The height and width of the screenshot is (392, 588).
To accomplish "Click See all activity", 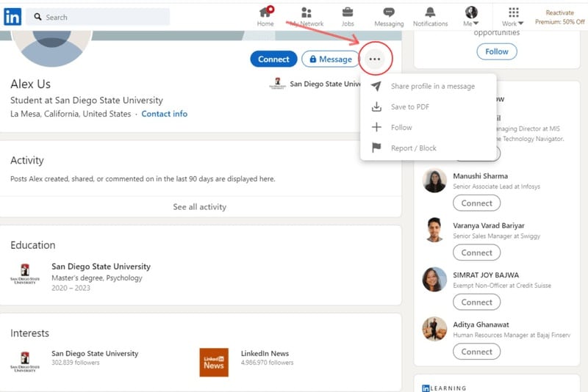I will coord(199,207).
